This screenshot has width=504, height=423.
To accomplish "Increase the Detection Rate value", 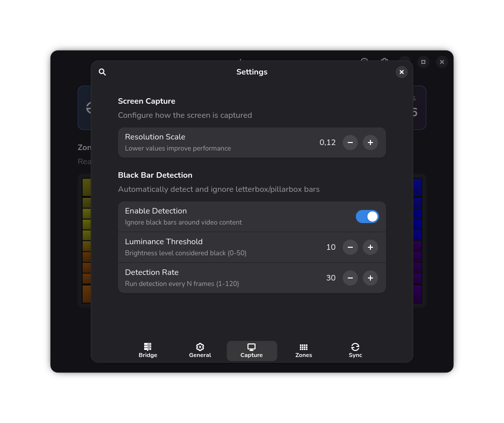I will [370, 278].
